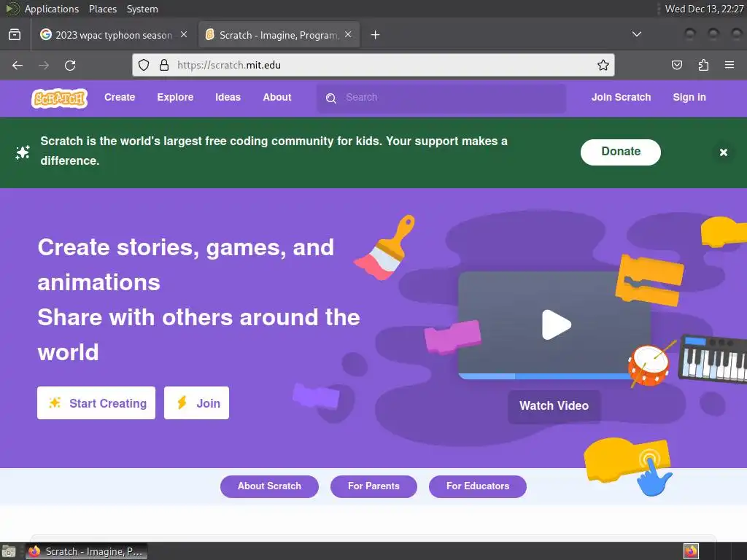Click Sign in

click(x=689, y=97)
